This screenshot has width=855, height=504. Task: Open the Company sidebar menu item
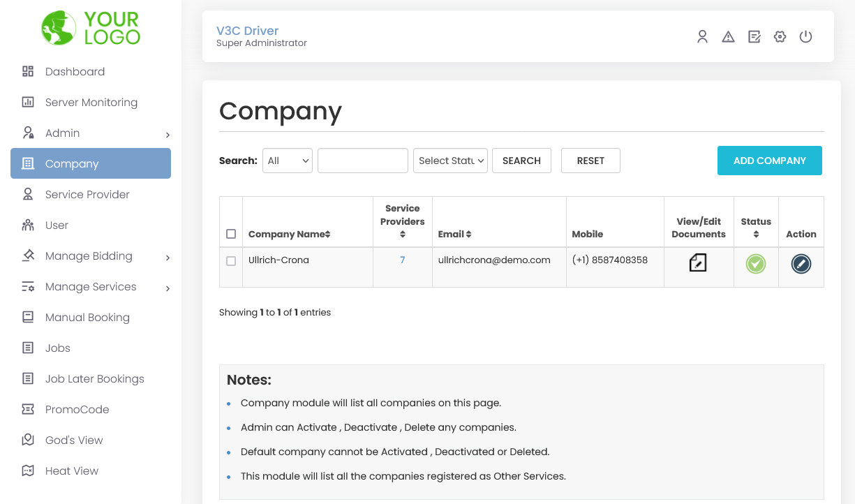click(x=70, y=163)
